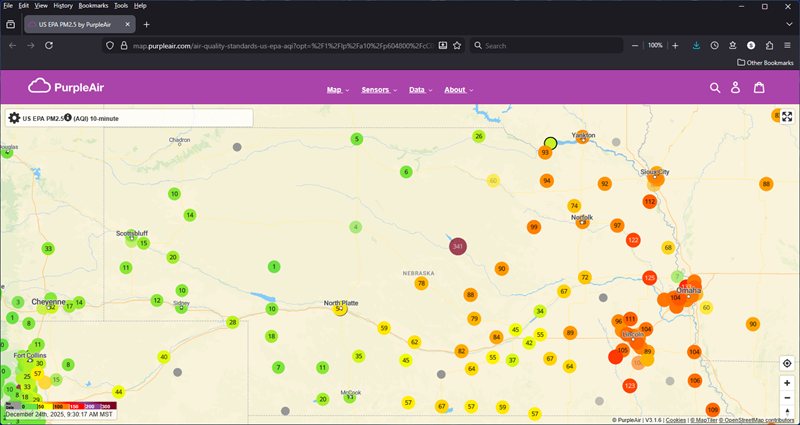Open the MapTiler attribution link
Viewport: 800px width, 425px height.
tap(704, 420)
